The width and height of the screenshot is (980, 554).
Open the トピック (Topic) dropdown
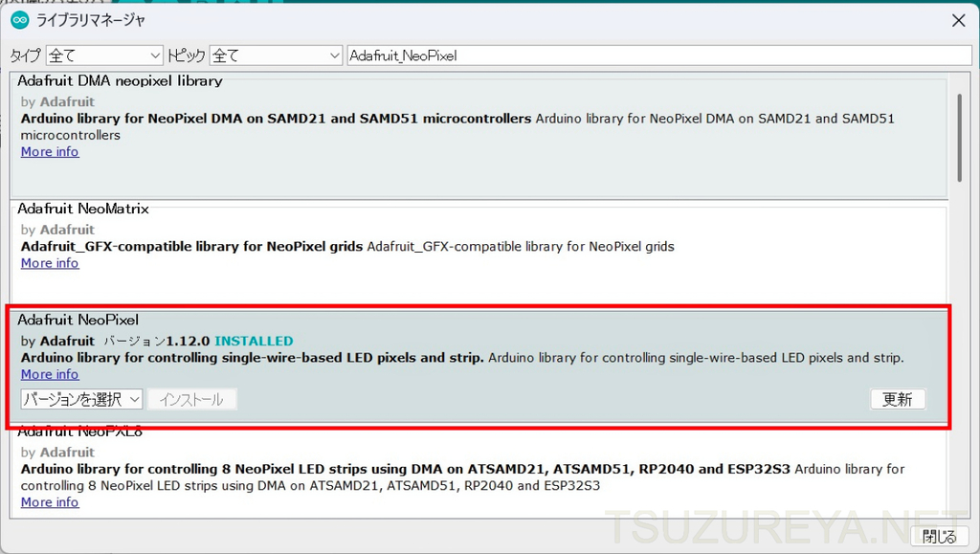click(x=276, y=55)
